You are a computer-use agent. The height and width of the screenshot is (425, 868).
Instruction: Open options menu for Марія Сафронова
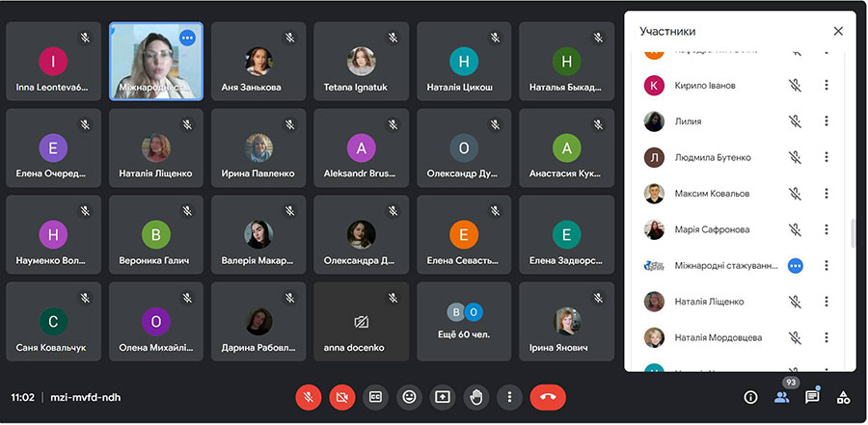(826, 229)
